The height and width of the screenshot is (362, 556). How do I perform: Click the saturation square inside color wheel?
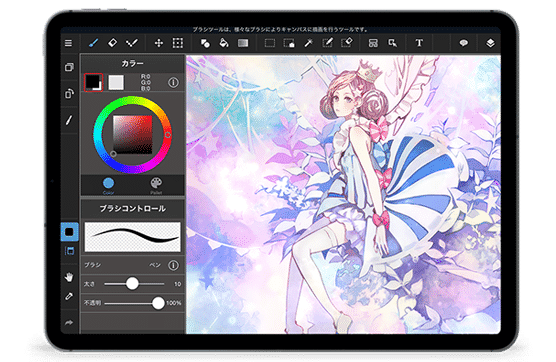[x=133, y=135]
